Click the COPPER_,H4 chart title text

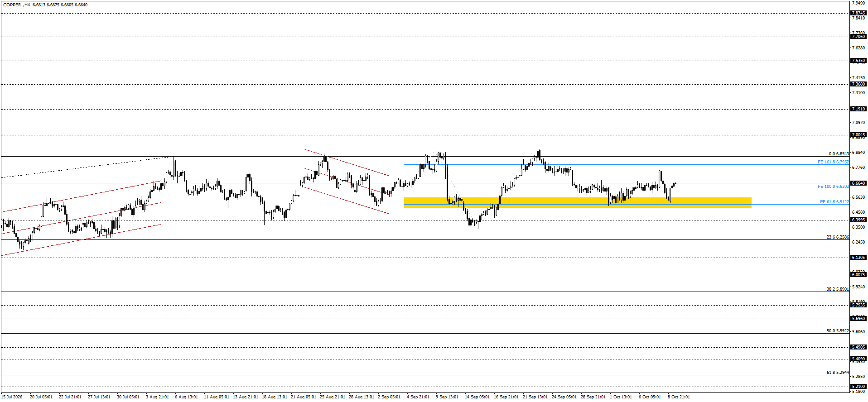[17, 5]
